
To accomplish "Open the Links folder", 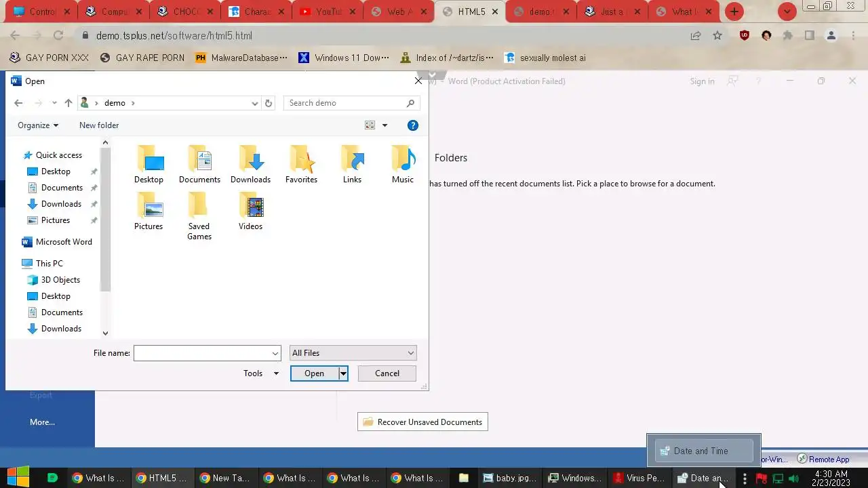I will tap(352, 164).
